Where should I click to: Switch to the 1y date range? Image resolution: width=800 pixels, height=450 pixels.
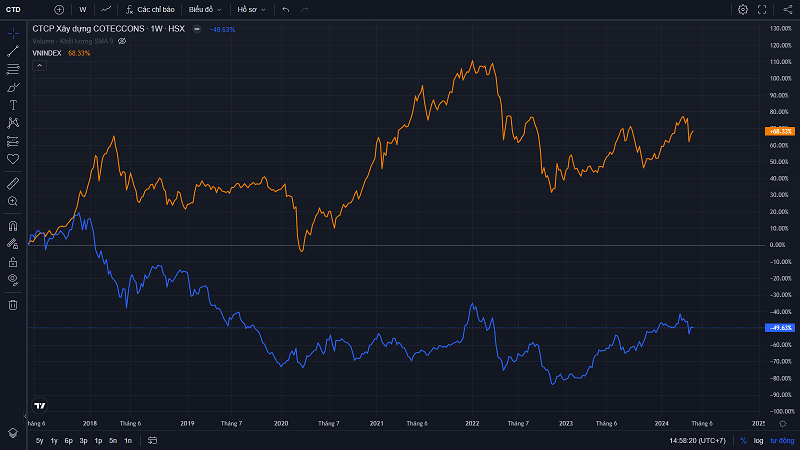[54, 440]
